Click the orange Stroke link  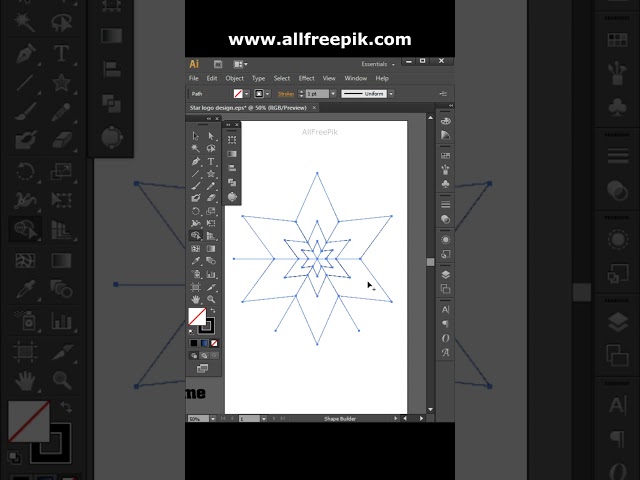coord(286,94)
